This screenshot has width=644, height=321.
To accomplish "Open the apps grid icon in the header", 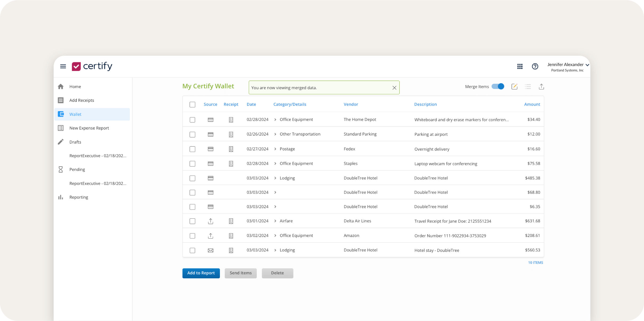I will 520,66.
